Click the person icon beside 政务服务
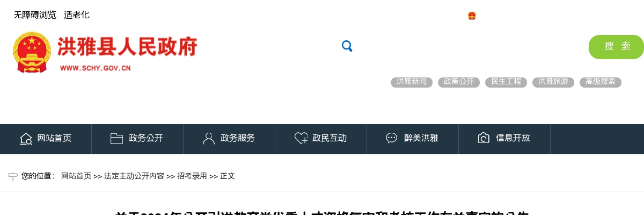This screenshot has height=215, width=644. pyautogui.click(x=208, y=138)
